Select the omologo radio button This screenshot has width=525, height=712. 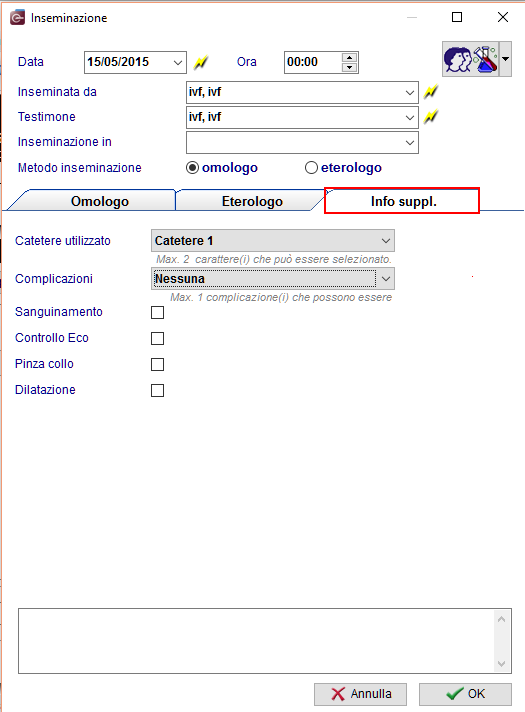click(x=193, y=168)
